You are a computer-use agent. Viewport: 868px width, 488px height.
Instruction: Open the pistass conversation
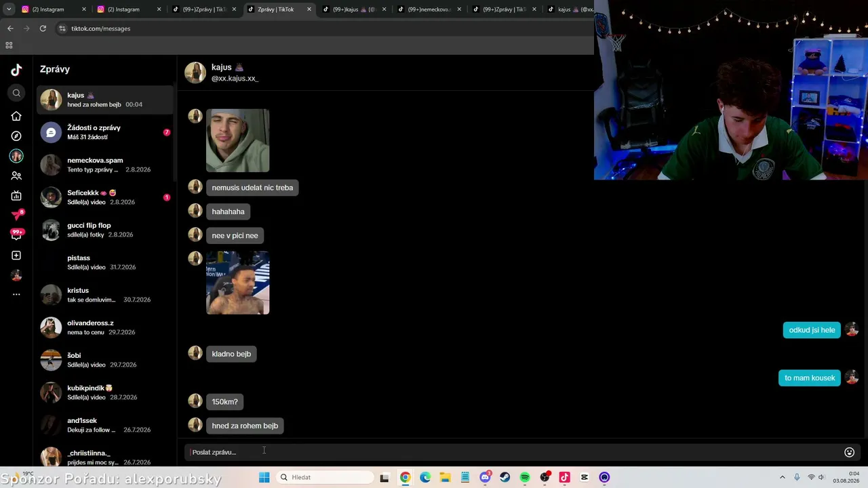pyautogui.click(x=104, y=262)
